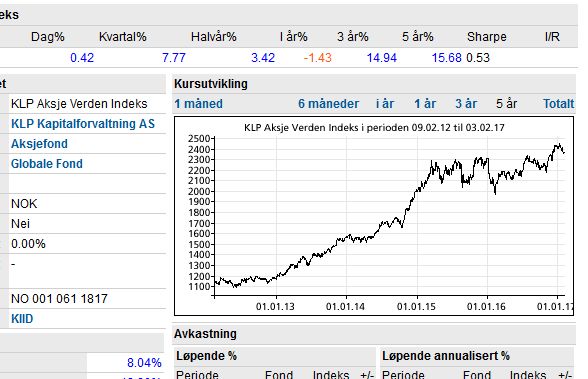Select the Kvartal% value 7.77

[x=174, y=58]
